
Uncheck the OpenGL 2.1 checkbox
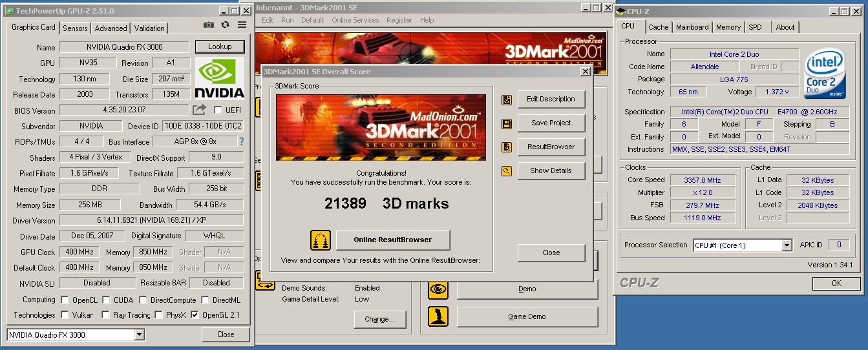[195, 315]
